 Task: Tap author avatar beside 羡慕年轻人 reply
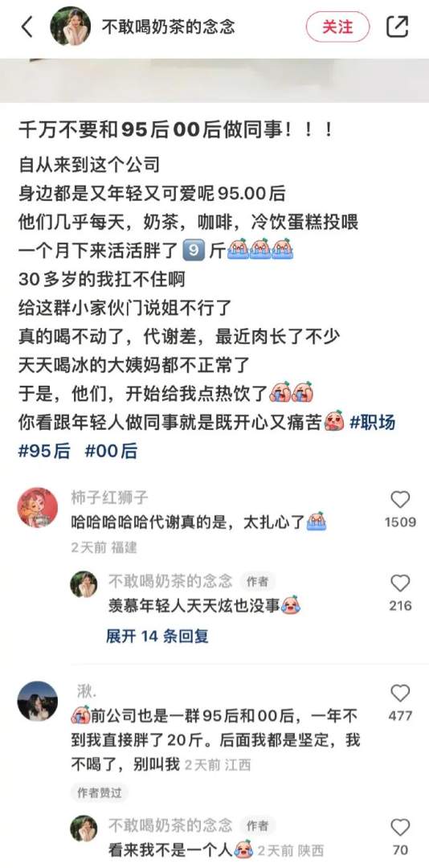click(x=84, y=584)
